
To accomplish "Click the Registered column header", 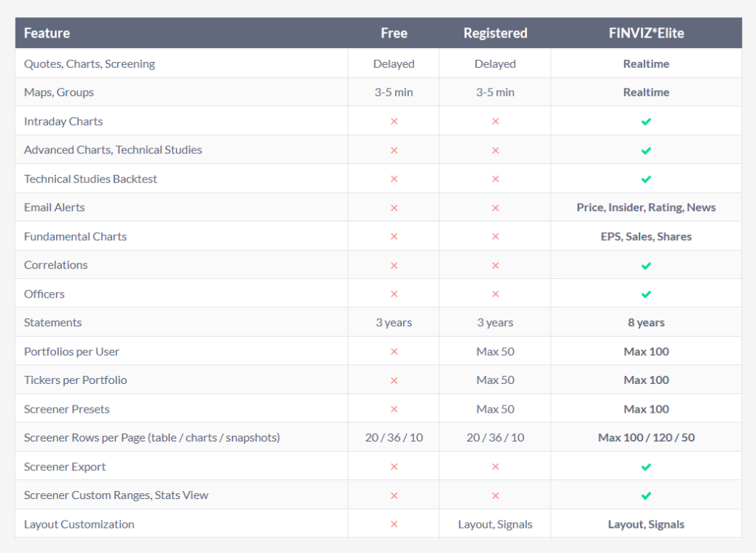I will coord(495,33).
